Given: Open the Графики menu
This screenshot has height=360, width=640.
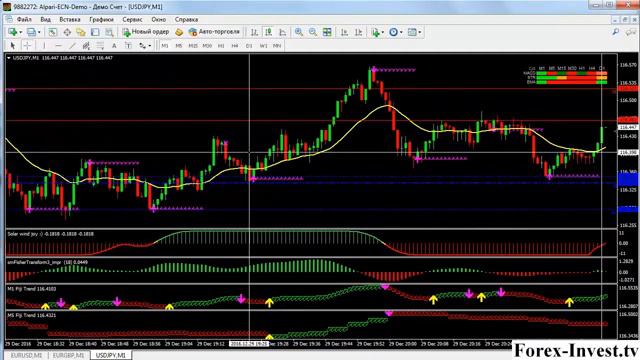Looking at the screenshot, I should point(101,19).
